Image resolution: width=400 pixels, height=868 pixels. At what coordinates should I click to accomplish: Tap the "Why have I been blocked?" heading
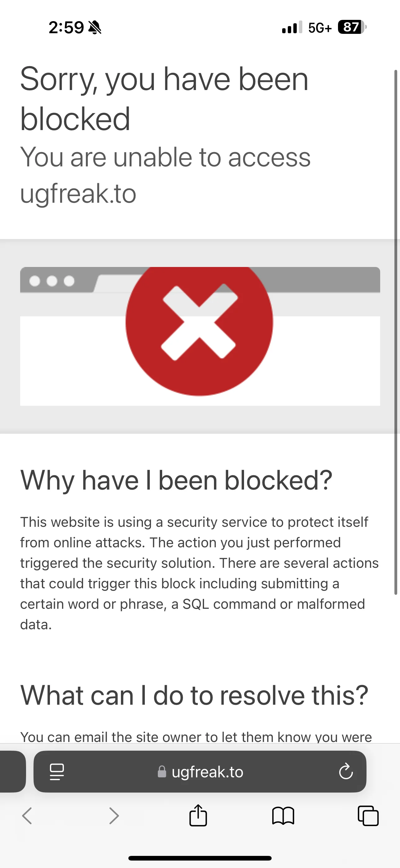tap(176, 481)
